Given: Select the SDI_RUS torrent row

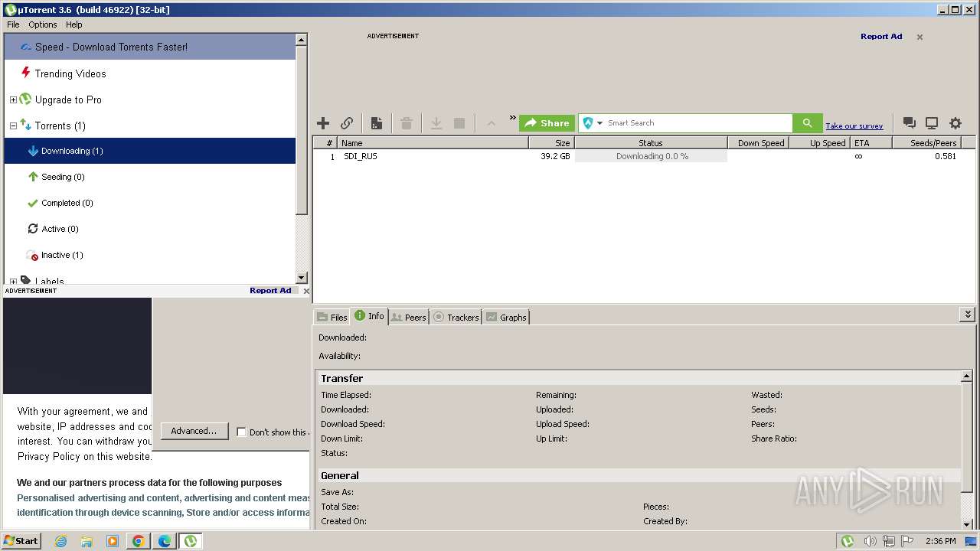Looking at the screenshot, I should pos(644,156).
